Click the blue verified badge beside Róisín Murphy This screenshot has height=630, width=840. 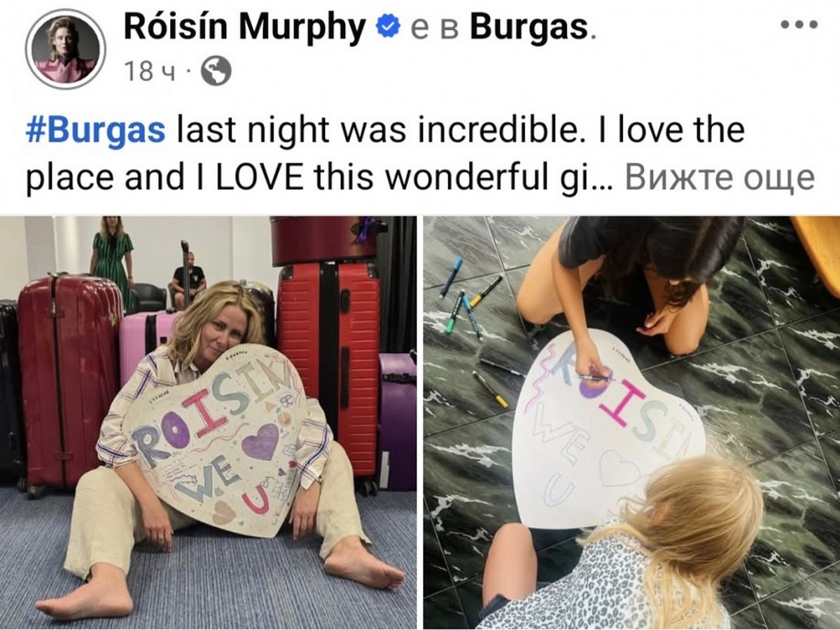387,27
